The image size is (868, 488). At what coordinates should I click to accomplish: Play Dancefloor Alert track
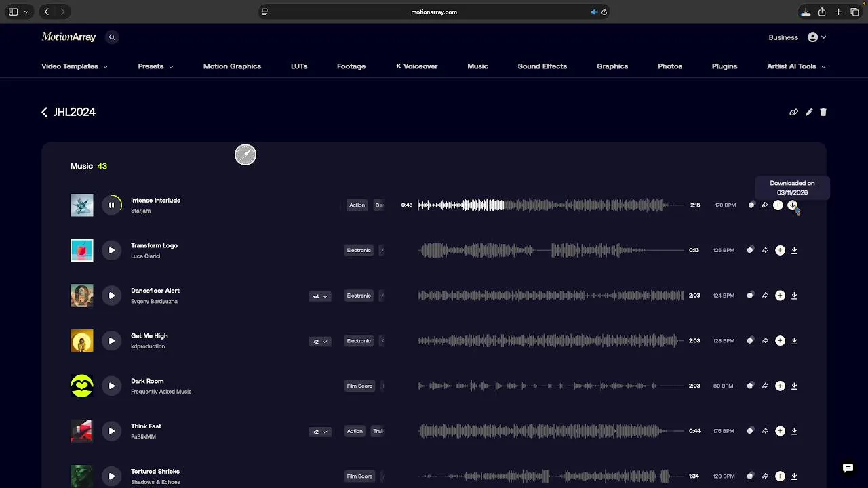tap(112, 296)
